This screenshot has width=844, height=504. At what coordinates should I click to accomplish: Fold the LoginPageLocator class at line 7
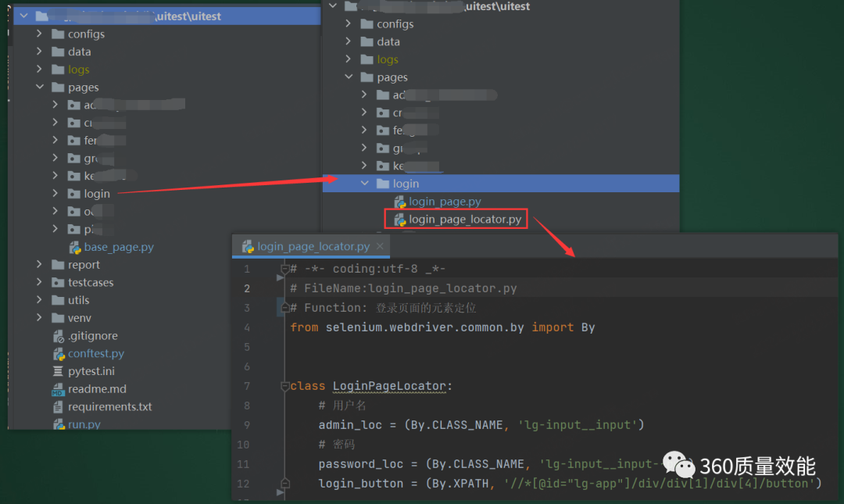pyautogui.click(x=284, y=385)
